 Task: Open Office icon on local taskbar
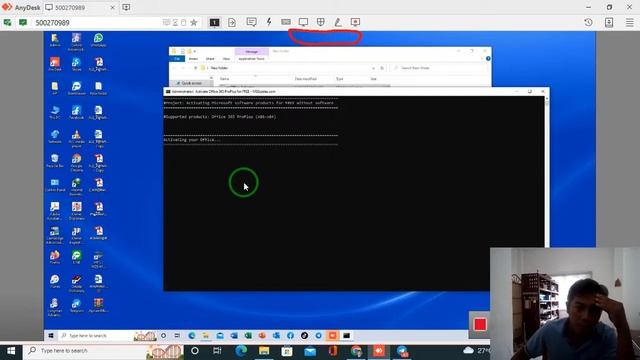(x=333, y=351)
